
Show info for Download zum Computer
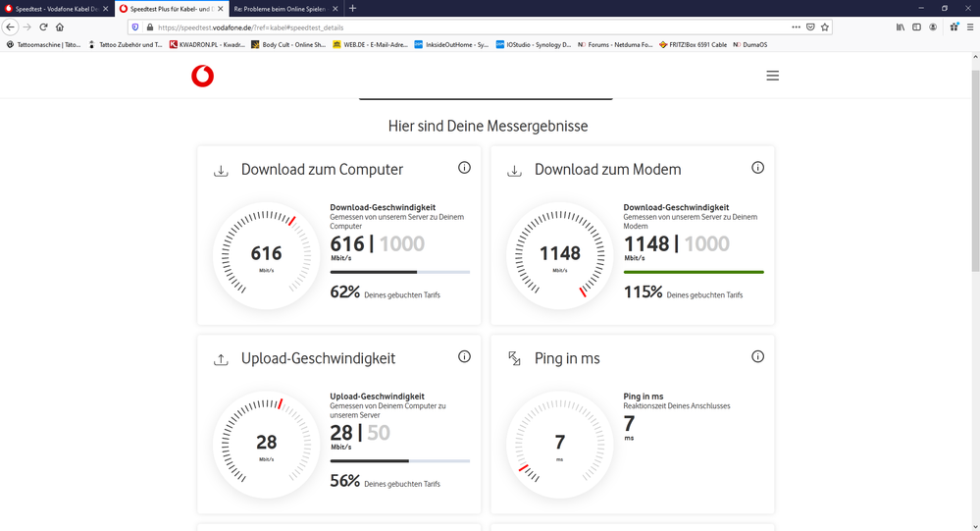(x=464, y=168)
